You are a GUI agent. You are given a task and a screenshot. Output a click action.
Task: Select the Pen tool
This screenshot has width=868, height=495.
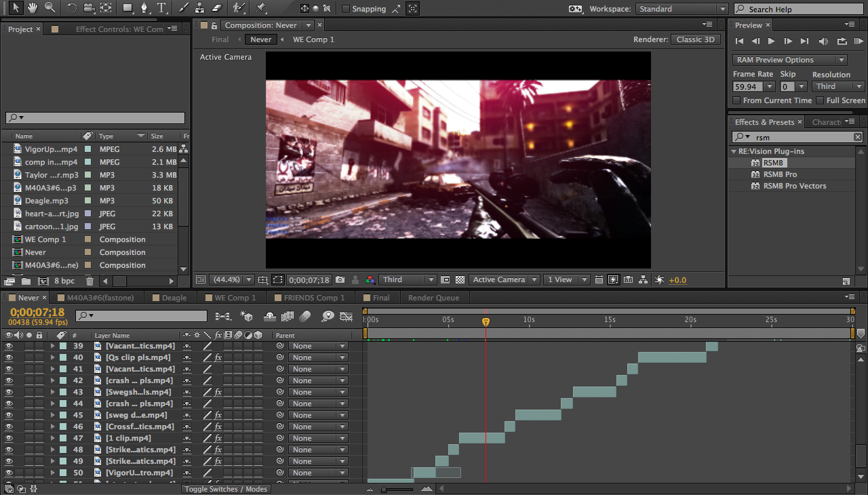pyautogui.click(x=144, y=8)
